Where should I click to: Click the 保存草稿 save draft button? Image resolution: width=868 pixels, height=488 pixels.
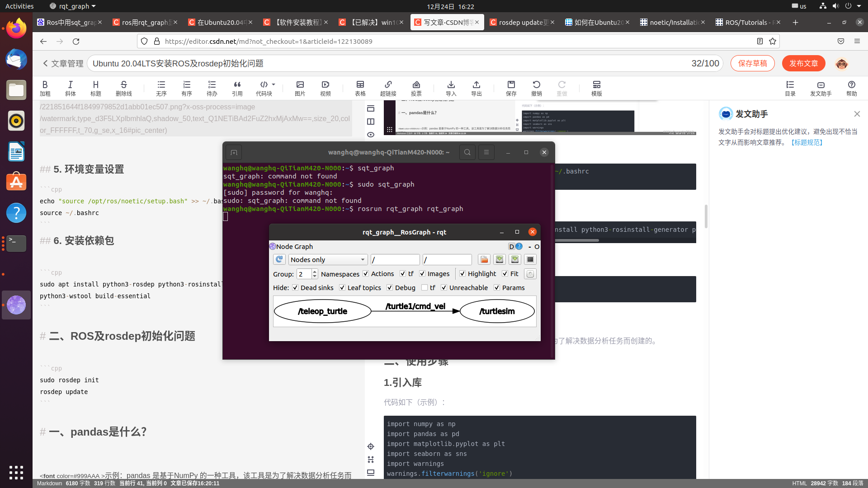[x=752, y=63]
